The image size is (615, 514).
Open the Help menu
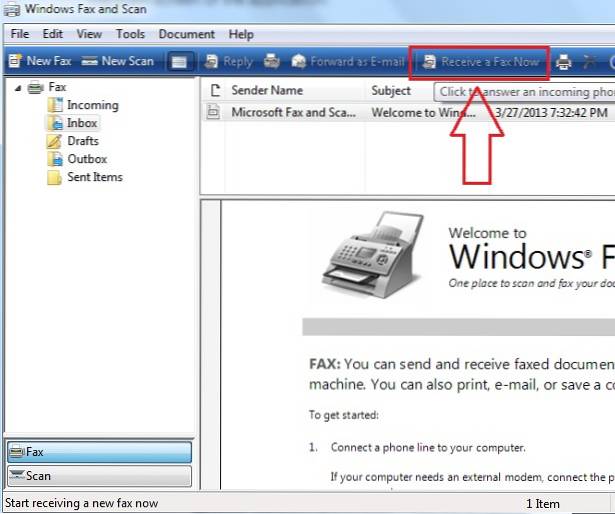pos(241,35)
